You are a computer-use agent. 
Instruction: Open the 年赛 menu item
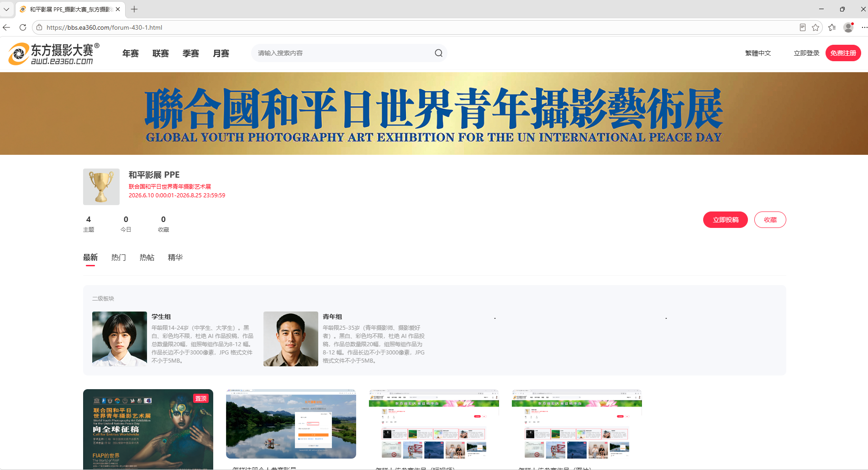(x=131, y=53)
